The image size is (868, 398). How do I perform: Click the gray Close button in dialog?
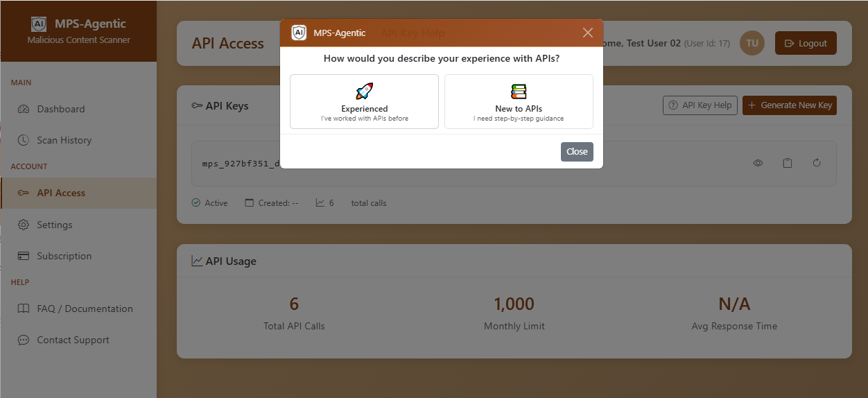click(577, 152)
